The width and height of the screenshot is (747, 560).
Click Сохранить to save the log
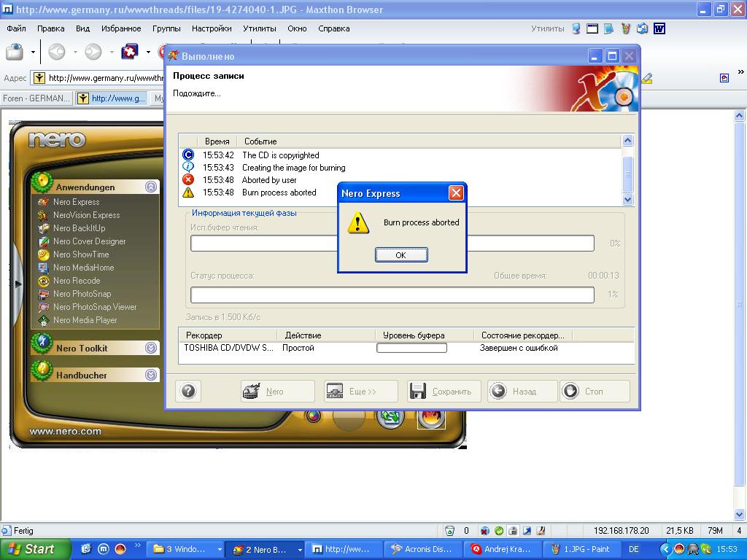(444, 392)
